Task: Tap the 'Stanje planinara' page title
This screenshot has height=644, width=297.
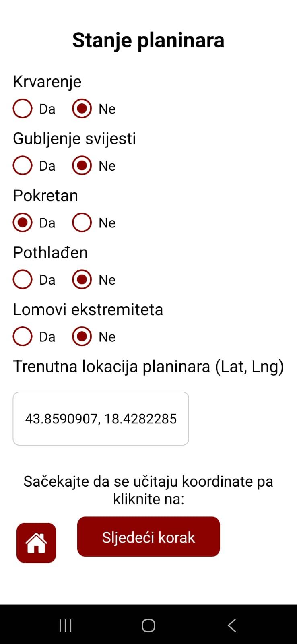Action: point(148,40)
